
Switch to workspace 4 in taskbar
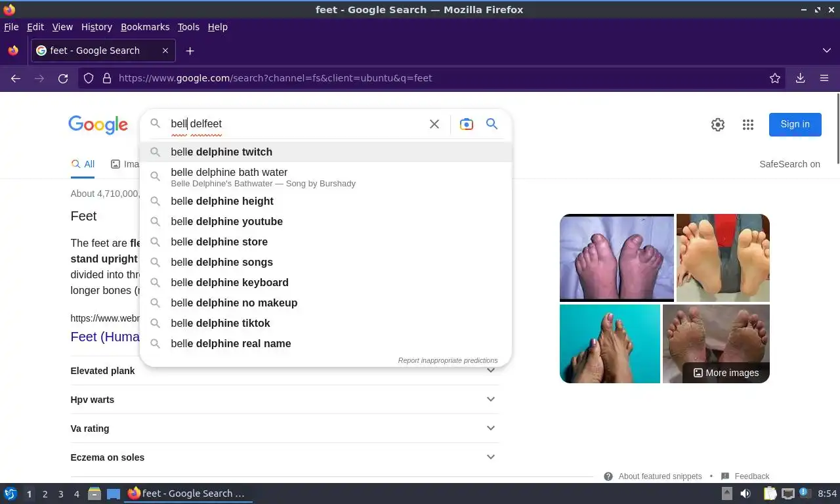(76, 494)
